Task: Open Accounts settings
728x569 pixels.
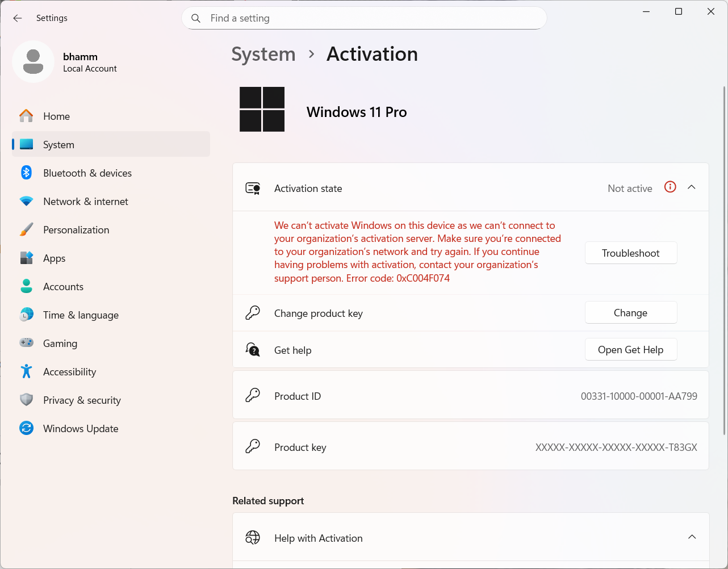Action: pos(111,286)
